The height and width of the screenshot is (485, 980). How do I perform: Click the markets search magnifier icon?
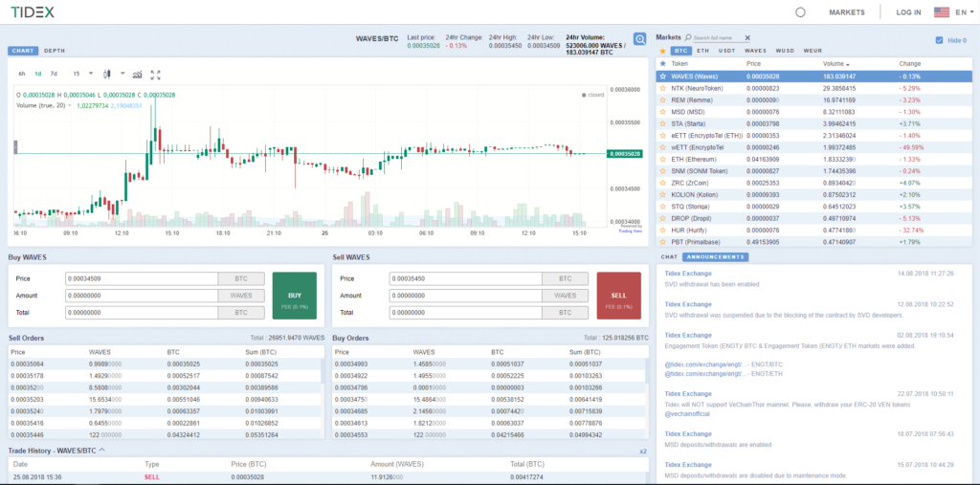point(688,38)
